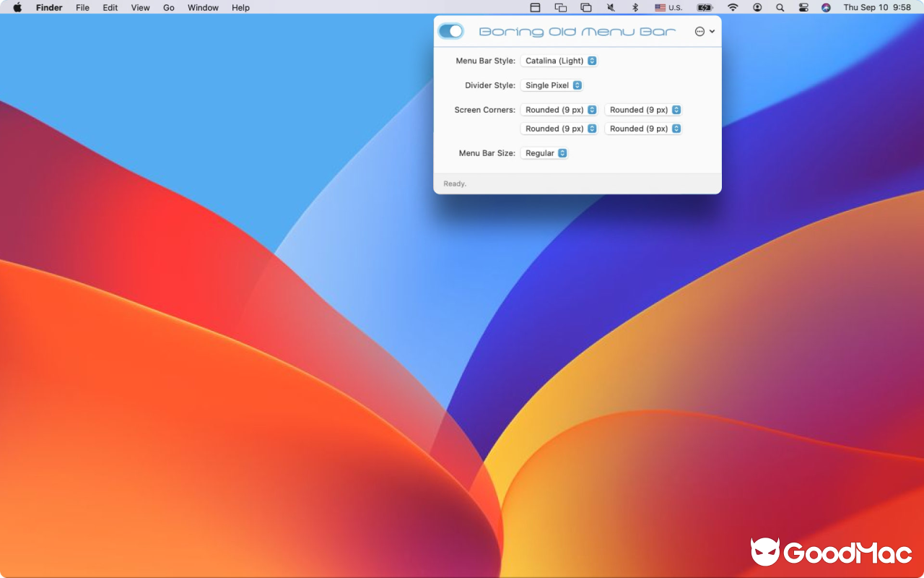
Task: Open Spotlight via the magnifying glass icon
Action: (780, 7)
